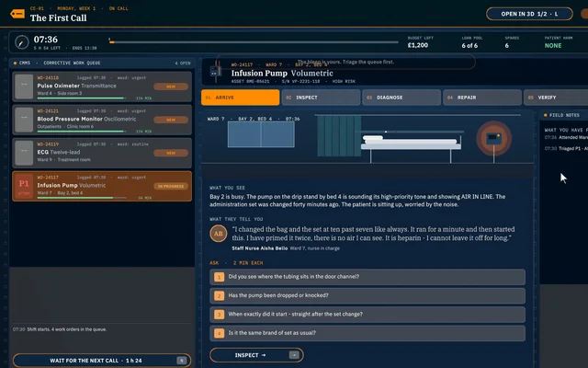
Task: Click number 1 badge for door channel question
Action: coord(219,277)
